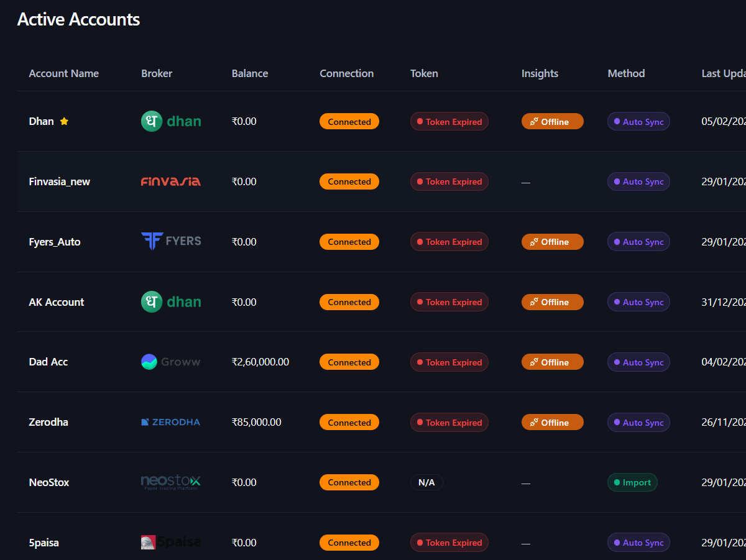Click the Dhan broker logo

pyautogui.click(x=171, y=121)
